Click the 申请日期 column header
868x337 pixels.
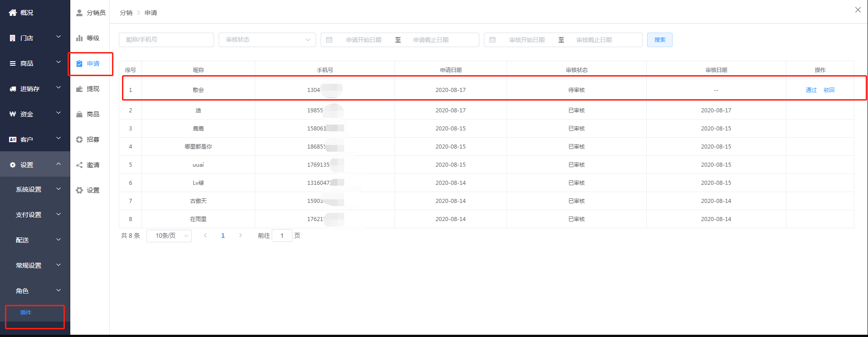click(x=451, y=70)
